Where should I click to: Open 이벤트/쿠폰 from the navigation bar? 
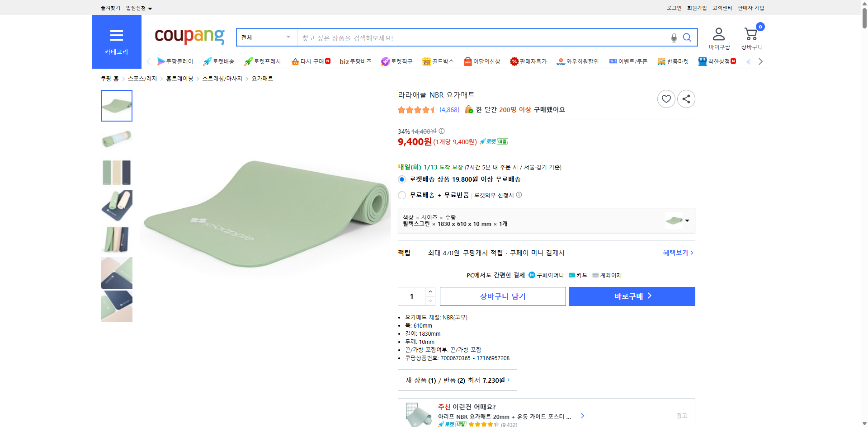click(x=628, y=61)
